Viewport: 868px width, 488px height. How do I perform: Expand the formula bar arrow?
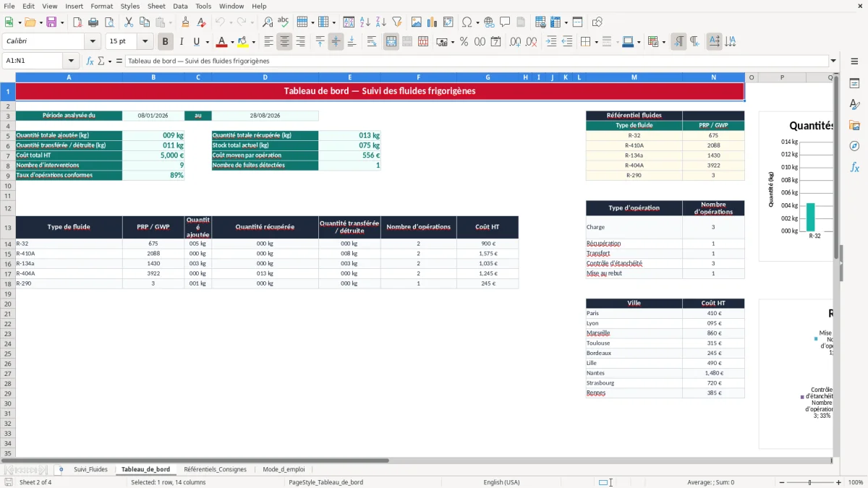click(x=834, y=61)
